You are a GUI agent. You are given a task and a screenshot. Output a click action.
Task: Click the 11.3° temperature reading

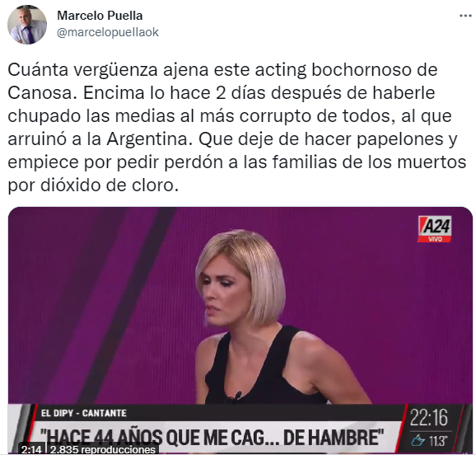click(437, 441)
